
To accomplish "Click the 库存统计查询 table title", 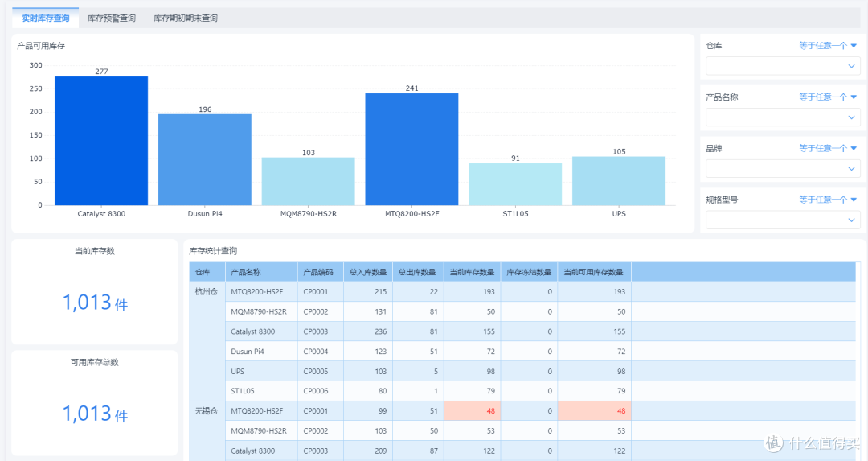I will coord(213,251).
